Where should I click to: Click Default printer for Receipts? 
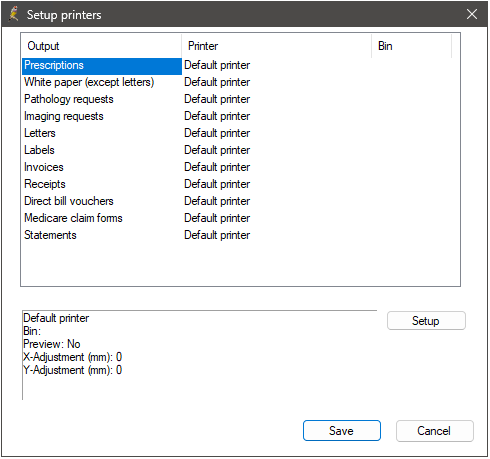click(217, 184)
